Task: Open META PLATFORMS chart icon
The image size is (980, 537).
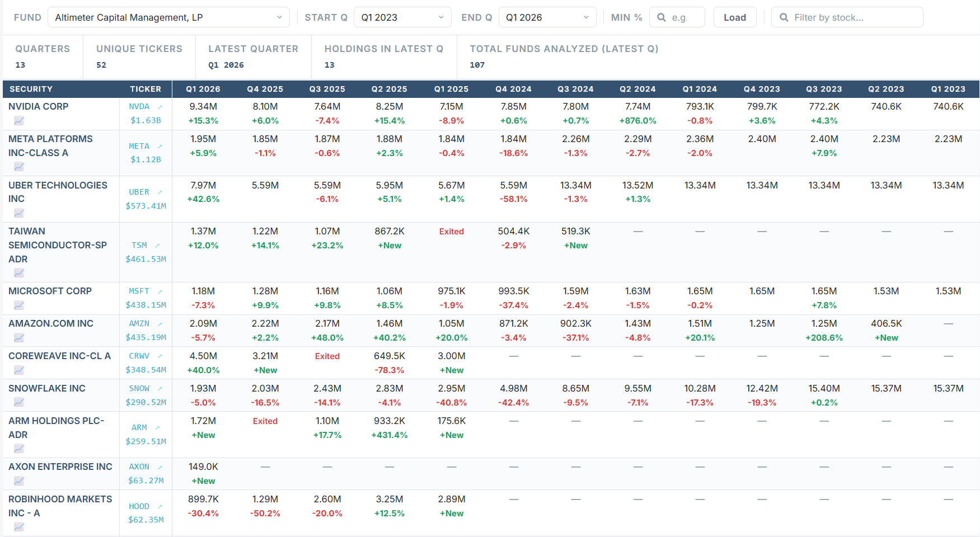Action: pos(19,166)
